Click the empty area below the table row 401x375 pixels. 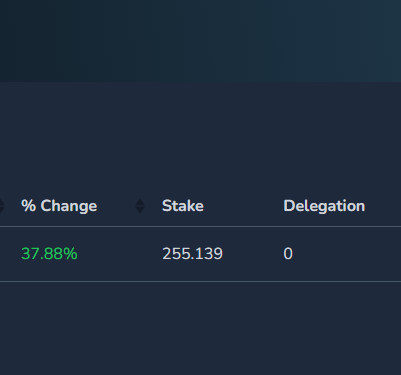200,328
